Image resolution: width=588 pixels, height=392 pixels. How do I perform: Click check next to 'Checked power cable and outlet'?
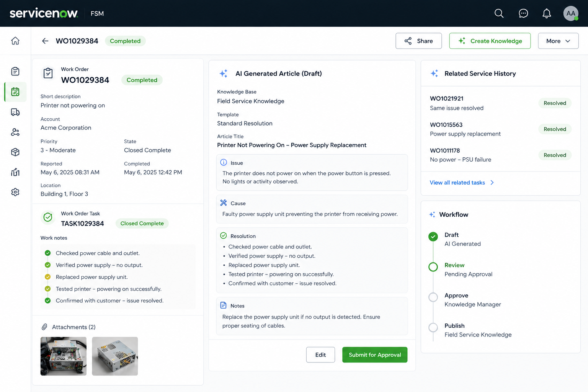point(48,253)
